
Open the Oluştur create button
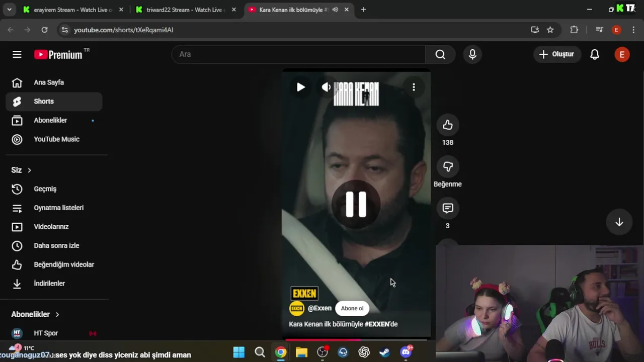pos(557,54)
